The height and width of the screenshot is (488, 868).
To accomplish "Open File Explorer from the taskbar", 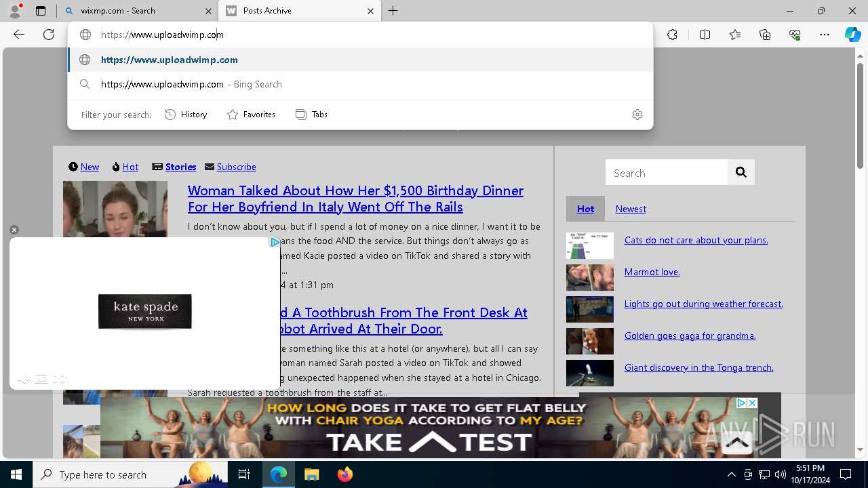I will pos(311,474).
